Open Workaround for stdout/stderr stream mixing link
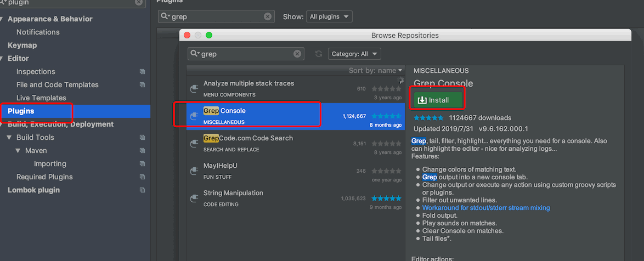The height and width of the screenshot is (261, 644). tap(486, 208)
